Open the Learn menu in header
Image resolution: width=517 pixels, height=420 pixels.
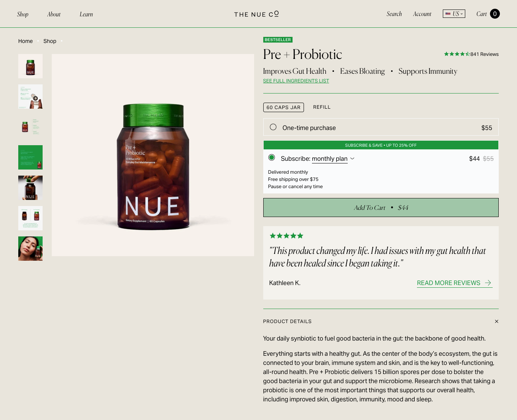pyautogui.click(x=86, y=14)
